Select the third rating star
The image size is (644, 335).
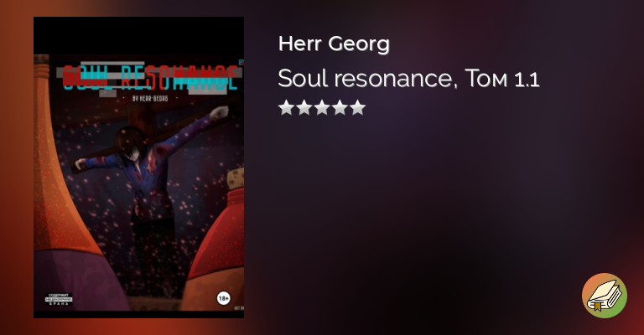click(x=322, y=107)
